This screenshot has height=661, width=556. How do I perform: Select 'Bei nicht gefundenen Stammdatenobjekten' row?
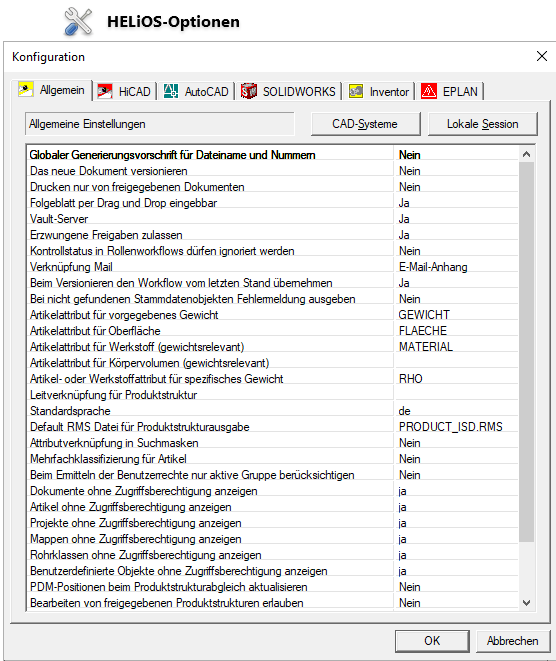pyautogui.click(x=273, y=299)
